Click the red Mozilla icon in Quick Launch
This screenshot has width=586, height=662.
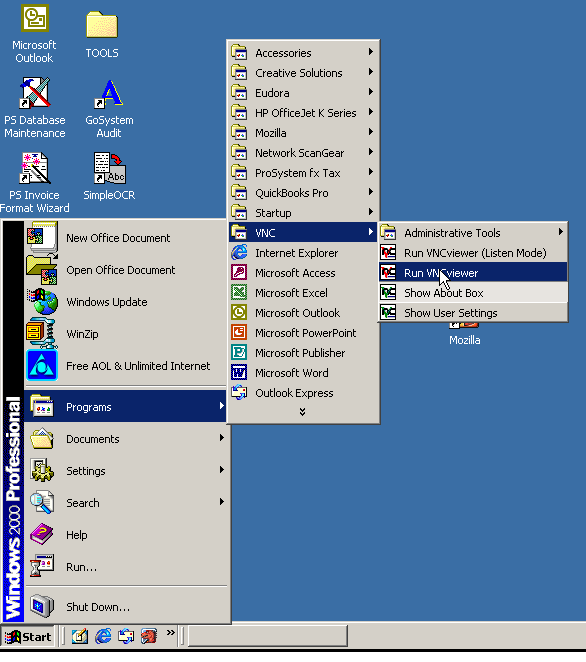pos(149,636)
